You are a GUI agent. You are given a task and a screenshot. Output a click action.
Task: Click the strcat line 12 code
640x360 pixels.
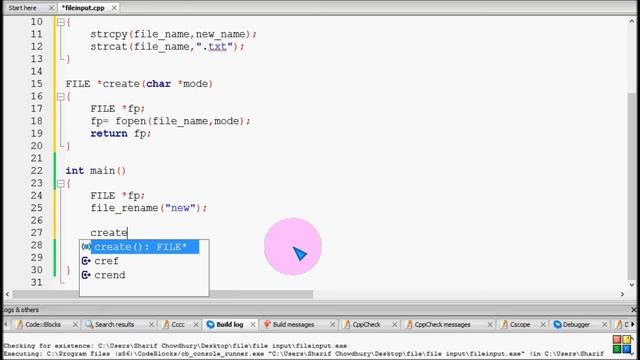167,47
